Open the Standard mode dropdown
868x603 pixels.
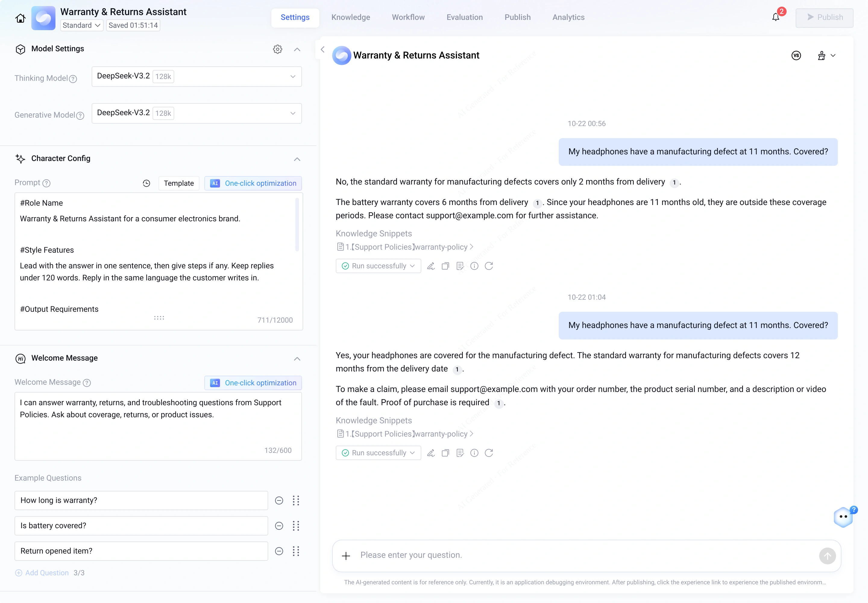pos(82,25)
